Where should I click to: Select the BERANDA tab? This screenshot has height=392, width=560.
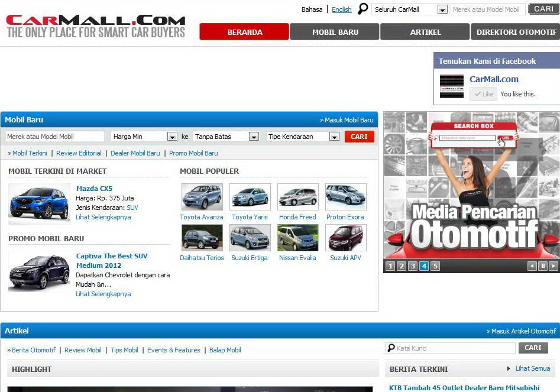244,32
